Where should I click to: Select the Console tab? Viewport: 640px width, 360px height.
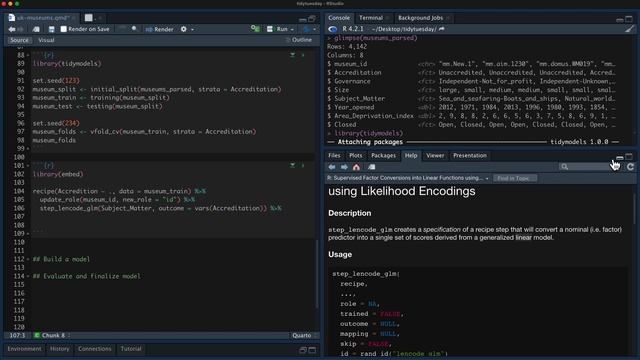click(x=339, y=18)
